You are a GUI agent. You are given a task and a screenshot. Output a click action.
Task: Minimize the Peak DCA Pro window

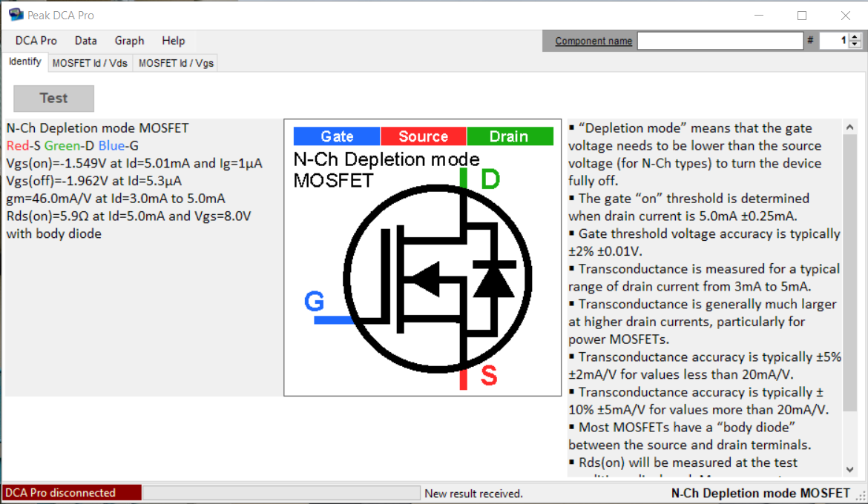pyautogui.click(x=759, y=16)
